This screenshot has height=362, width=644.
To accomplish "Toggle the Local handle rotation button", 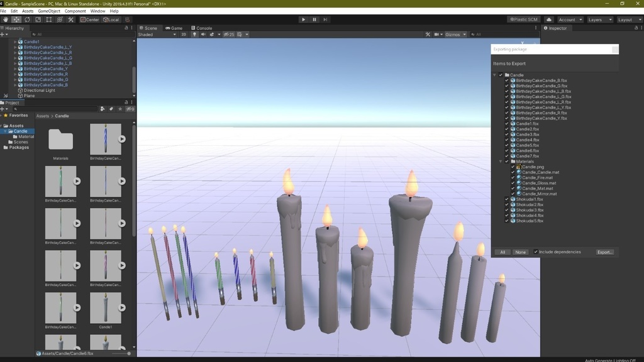I will click(111, 19).
